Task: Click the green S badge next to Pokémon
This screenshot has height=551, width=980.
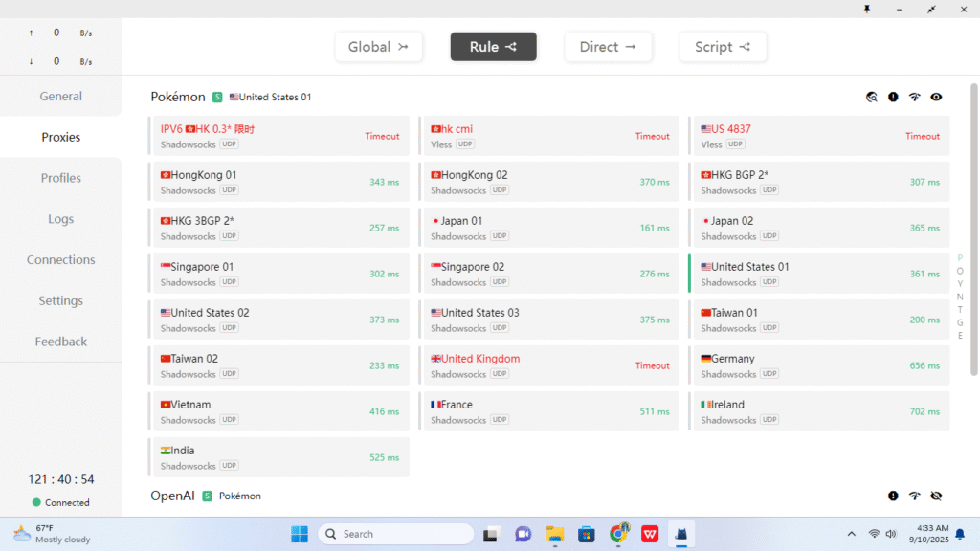Action: tap(217, 97)
